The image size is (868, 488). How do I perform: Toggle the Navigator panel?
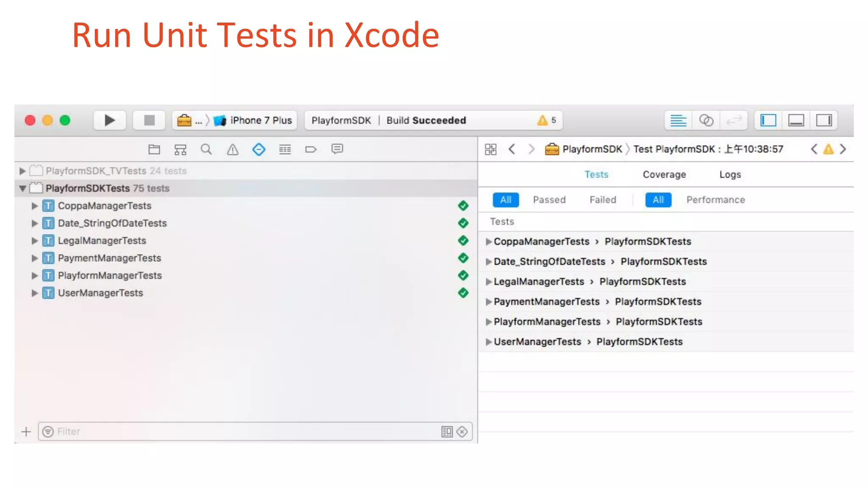[x=768, y=121]
